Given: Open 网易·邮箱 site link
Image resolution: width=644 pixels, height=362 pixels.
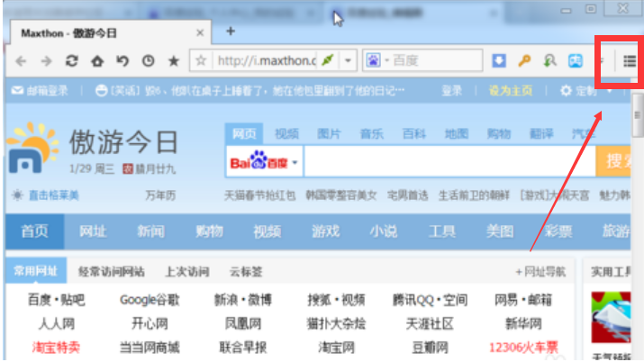Looking at the screenshot, I should (x=523, y=300).
